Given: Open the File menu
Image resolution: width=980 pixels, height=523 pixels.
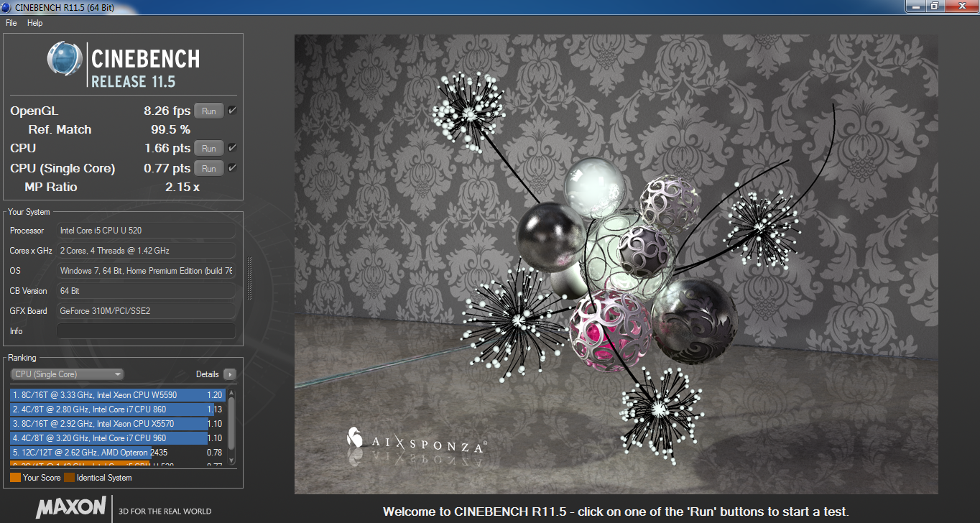Looking at the screenshot, I should coord(11,23).
